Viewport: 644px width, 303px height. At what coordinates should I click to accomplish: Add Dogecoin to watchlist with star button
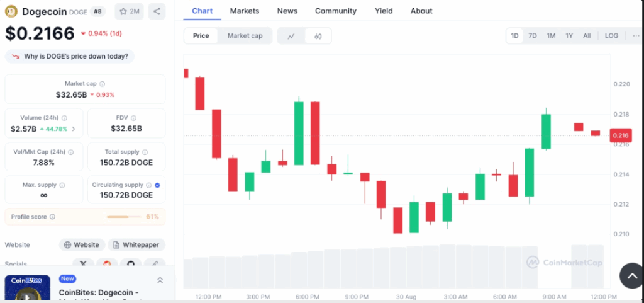(x=128, y=11)
